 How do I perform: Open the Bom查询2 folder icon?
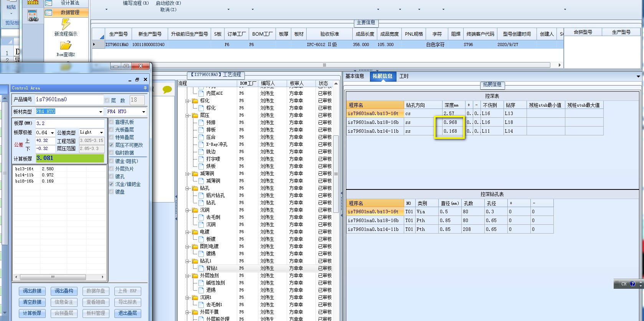pyautogui.click(x=66, y=46)
